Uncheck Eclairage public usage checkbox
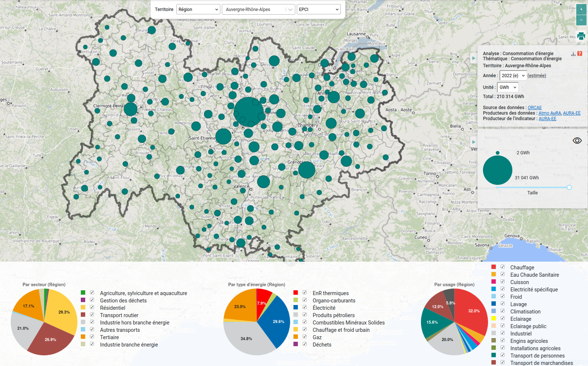 (x=502, y=326)
